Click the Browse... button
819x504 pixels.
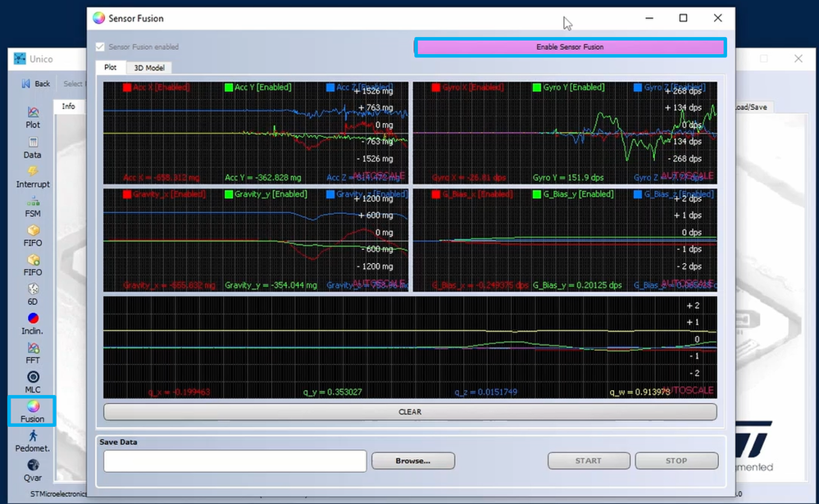click(413, 461)
